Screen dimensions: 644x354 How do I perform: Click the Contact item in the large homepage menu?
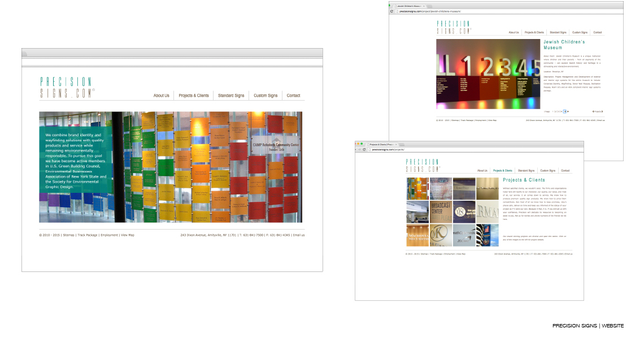click(293, 96)
